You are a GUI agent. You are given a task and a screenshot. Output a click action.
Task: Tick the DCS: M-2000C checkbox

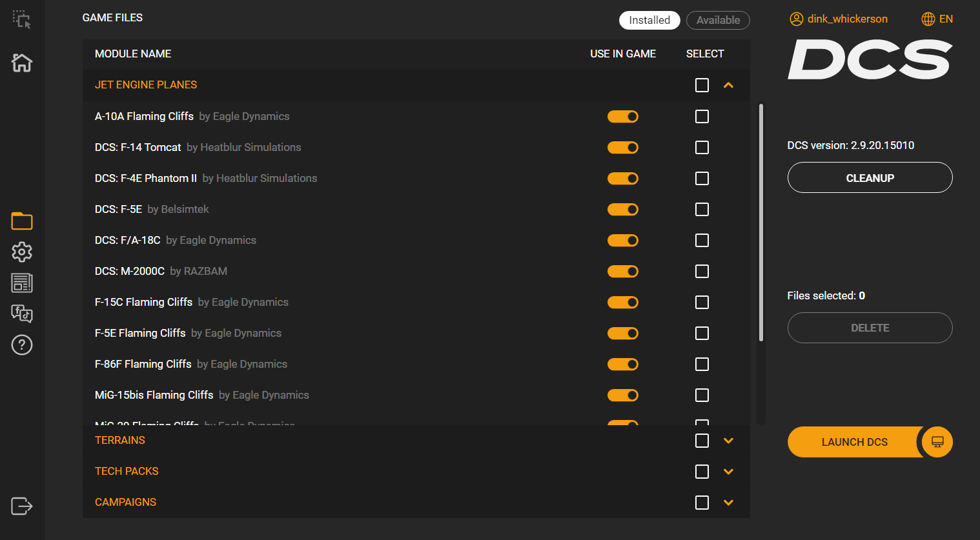(702, 271)
